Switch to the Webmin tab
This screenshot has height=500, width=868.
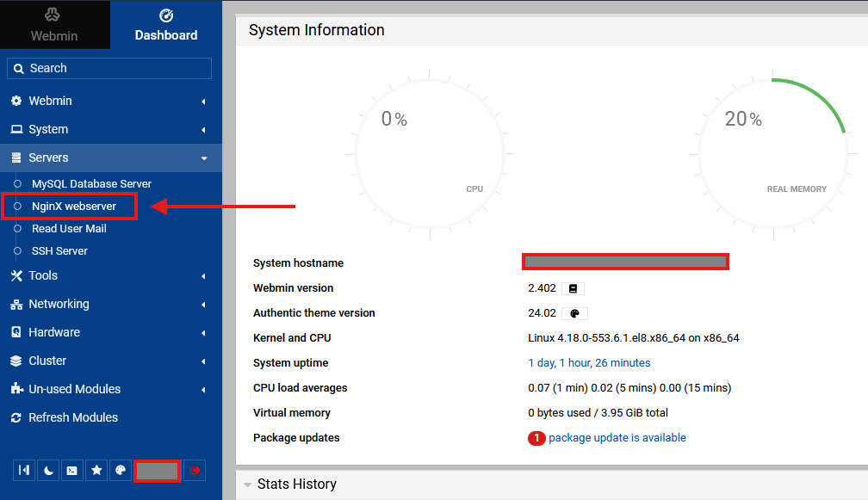pyautogui.click(x=55, y=25)
